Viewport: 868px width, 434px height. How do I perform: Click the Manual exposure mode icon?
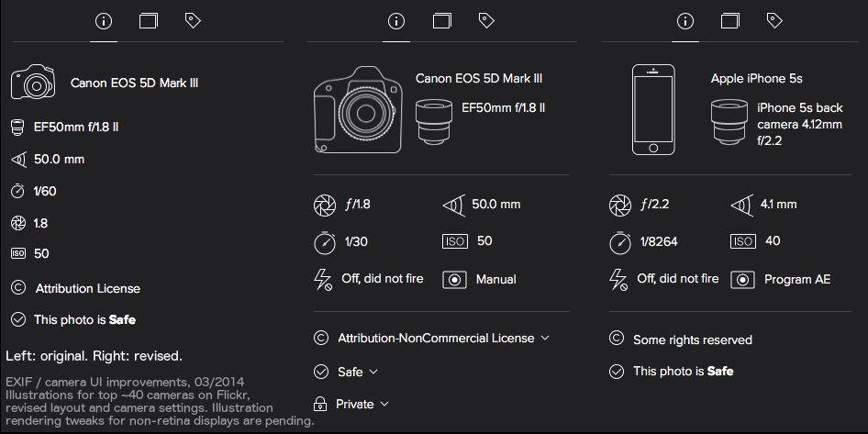coord(454,279)
